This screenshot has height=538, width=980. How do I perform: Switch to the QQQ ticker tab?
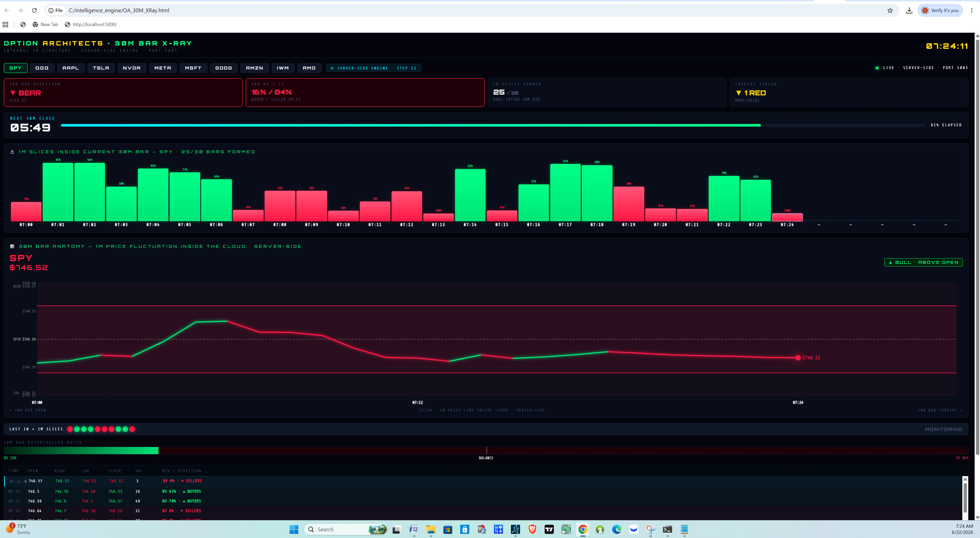point(42,68)
